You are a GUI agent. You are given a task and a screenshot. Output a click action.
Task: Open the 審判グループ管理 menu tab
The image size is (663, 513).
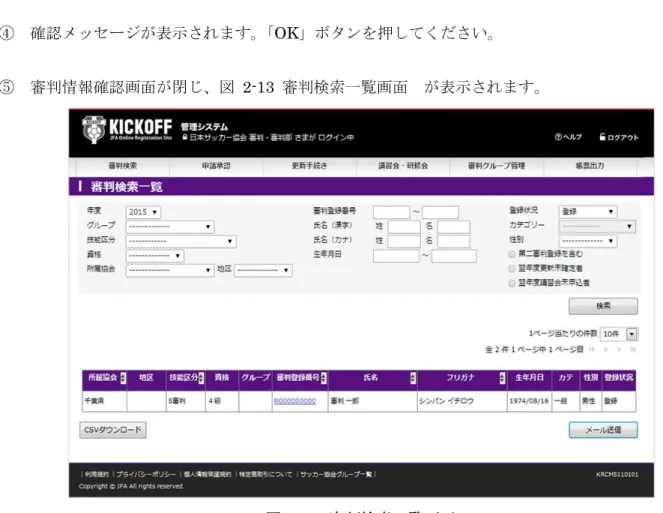point(496,166)
